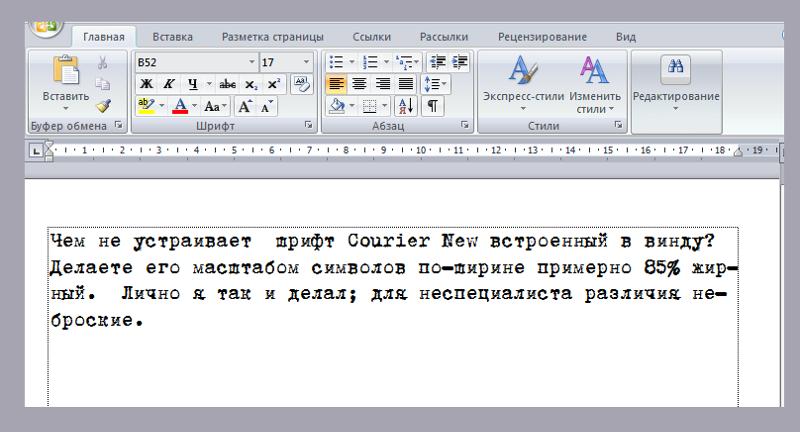Click the tab selector L icon on ruler
Viewport: 800px width, 432px height.
(36, 151)
